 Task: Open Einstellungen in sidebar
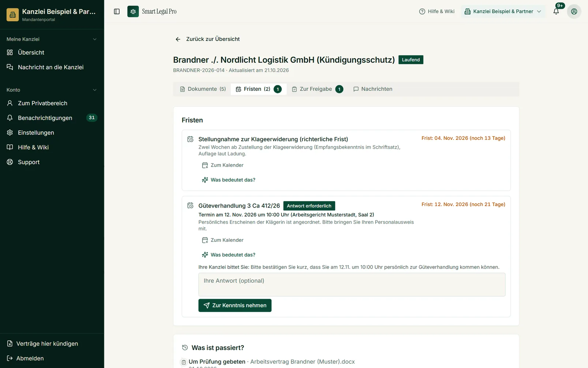pos(52,133)
